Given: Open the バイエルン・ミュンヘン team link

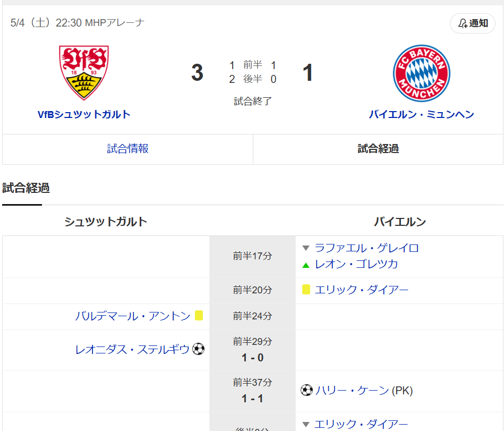Looking at the screenshot, I should click(x=421, y=114).
